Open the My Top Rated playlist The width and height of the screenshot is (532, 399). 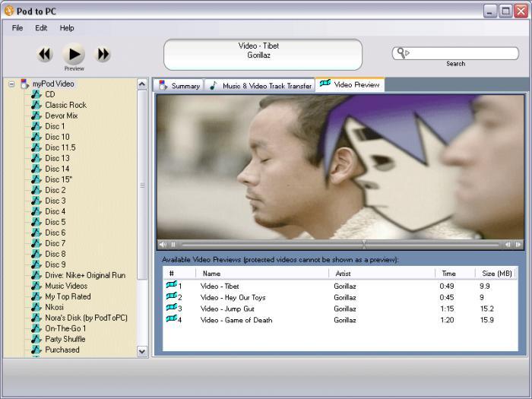pyautogui.click(x=68, y=296)
